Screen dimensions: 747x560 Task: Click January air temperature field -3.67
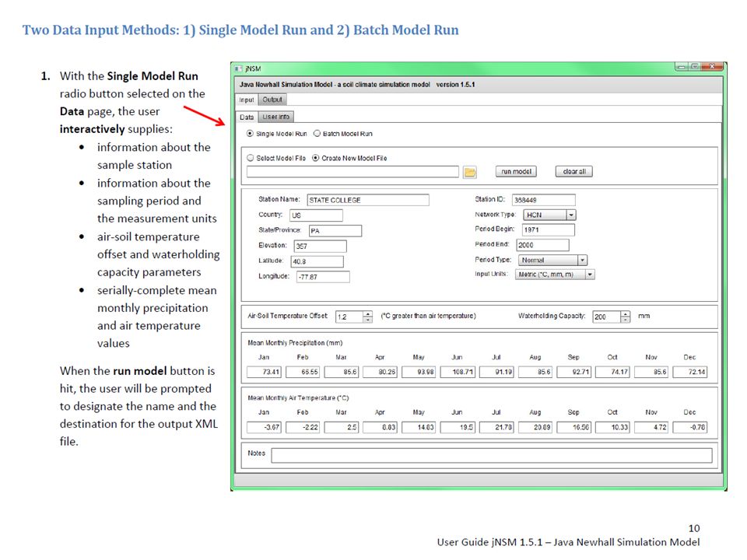(x=264, y=427)
